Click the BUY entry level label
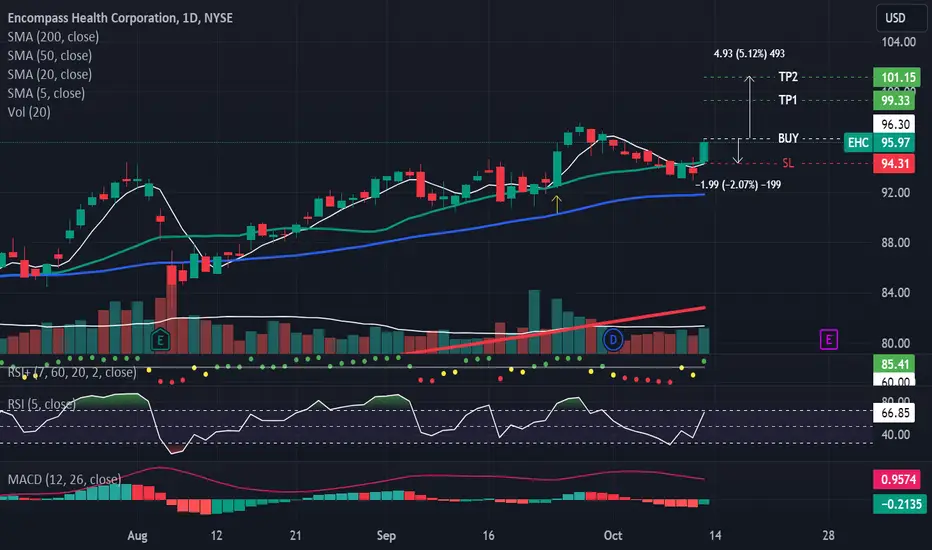 (x=788, y=138)
